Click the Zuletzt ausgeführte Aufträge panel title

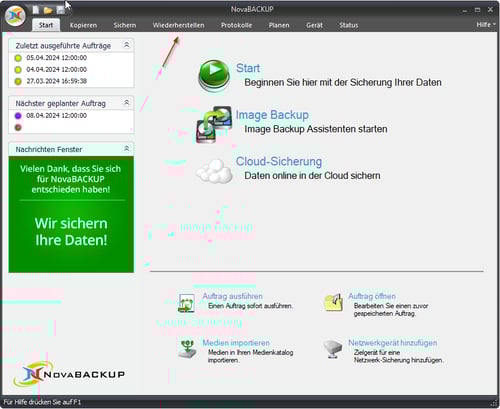[x=63, y=46]
